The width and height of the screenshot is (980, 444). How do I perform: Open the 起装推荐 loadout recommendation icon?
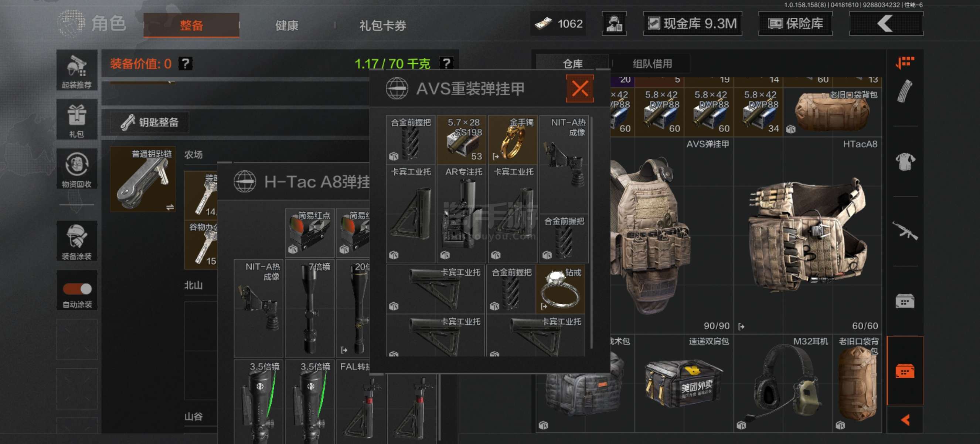pos(77,70)
